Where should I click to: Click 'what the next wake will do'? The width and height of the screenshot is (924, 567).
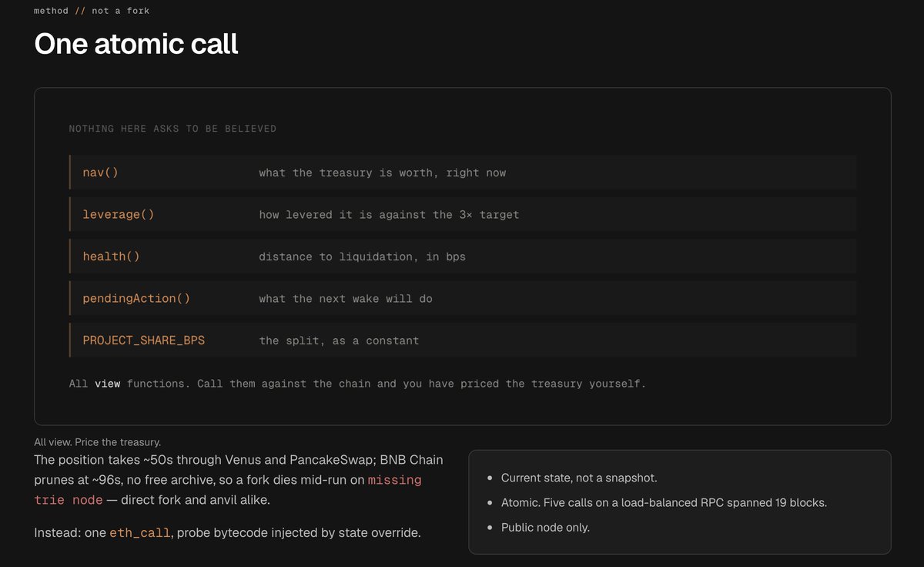point(346,298)
